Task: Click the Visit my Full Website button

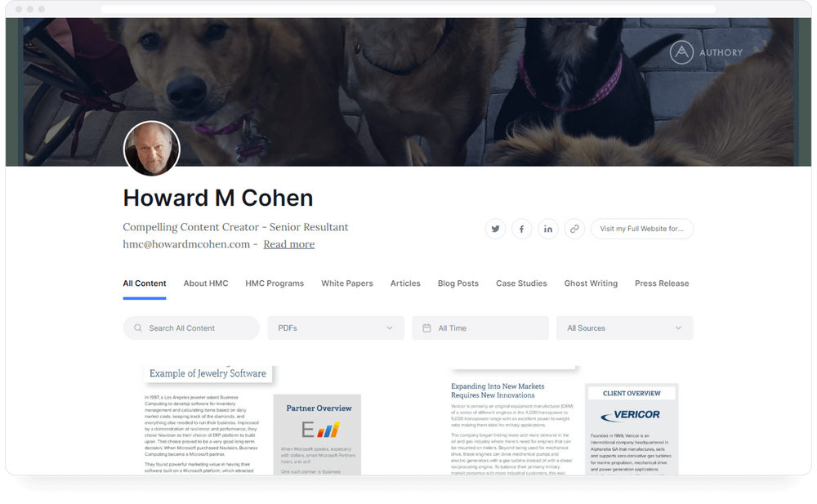Action: tap(642, 229)
